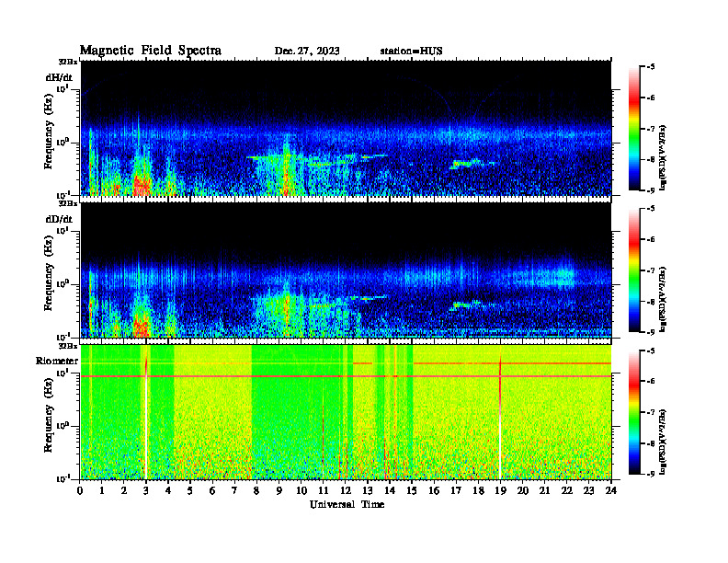Click the Riometer spectrogram panel
The width and height of the screenshot is (728, 563).
tap(346, 412)
